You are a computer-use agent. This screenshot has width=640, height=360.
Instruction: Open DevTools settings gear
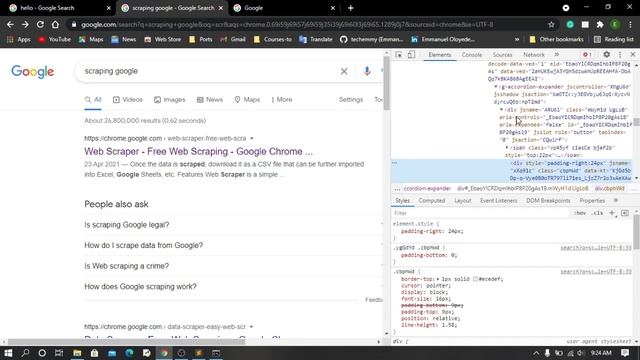coord(607,55)
